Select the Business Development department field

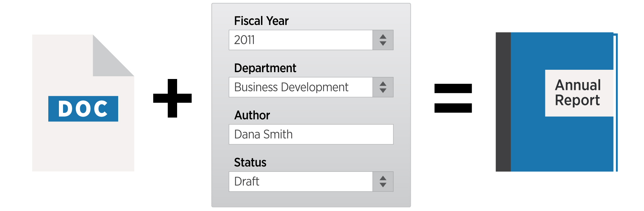point(301,87)
